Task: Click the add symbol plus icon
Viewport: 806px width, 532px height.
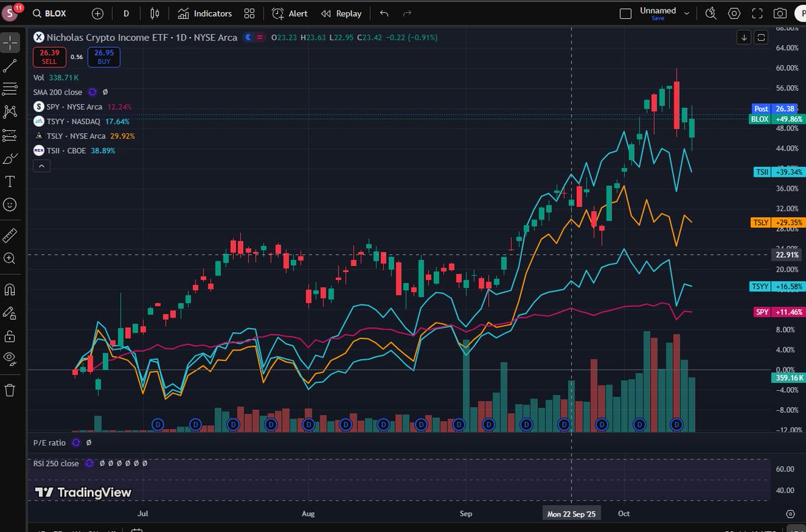Action: tap(98, 13)
